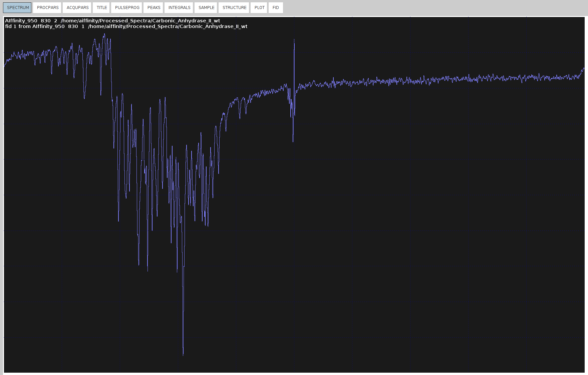Click the upturned trace end at far right
The width and height of the screenshot is (588, 375).
(x=584, y=68)
